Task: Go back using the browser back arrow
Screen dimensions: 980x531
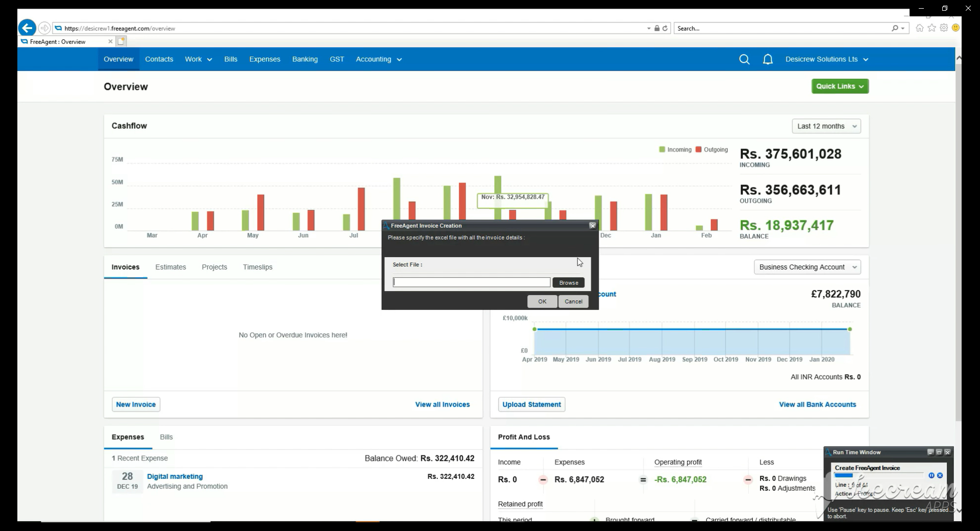Action: pos(27,28)
